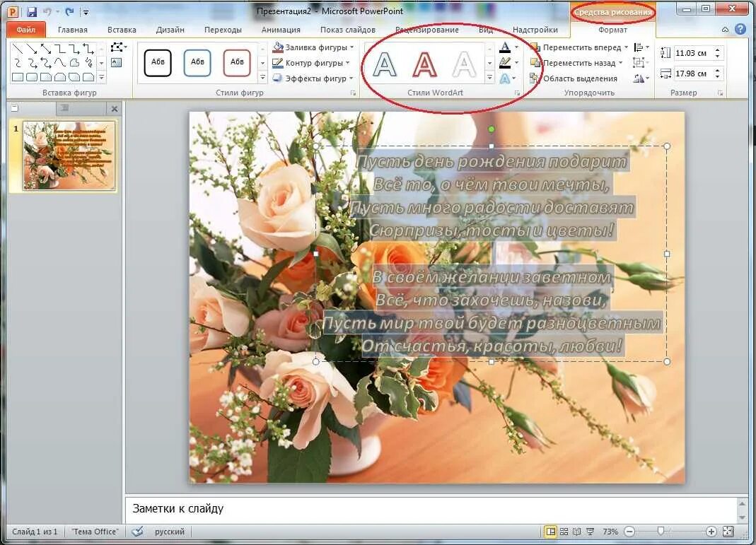This screenshot has width=756, height=545.
Task: Open the text fill color dropdown
Action: coord(517,47)
